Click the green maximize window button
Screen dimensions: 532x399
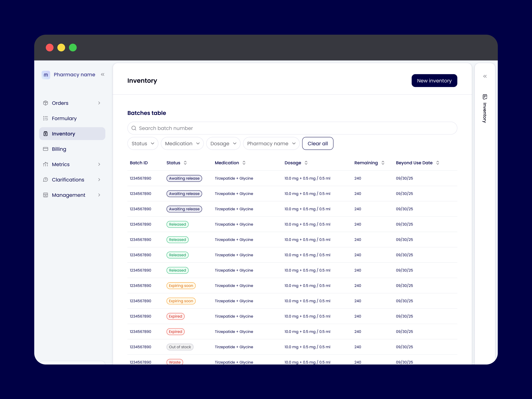coord(73,48)
